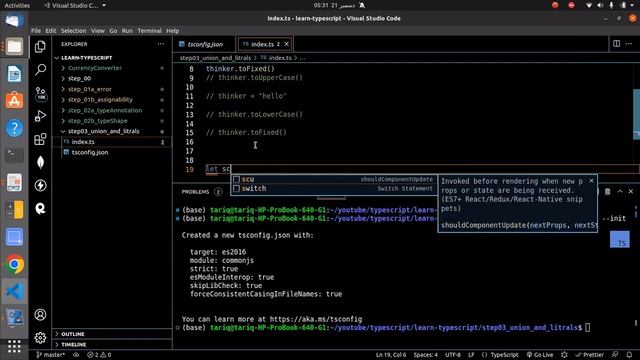Open the Explorer view in activity bar

pos(40,47)
